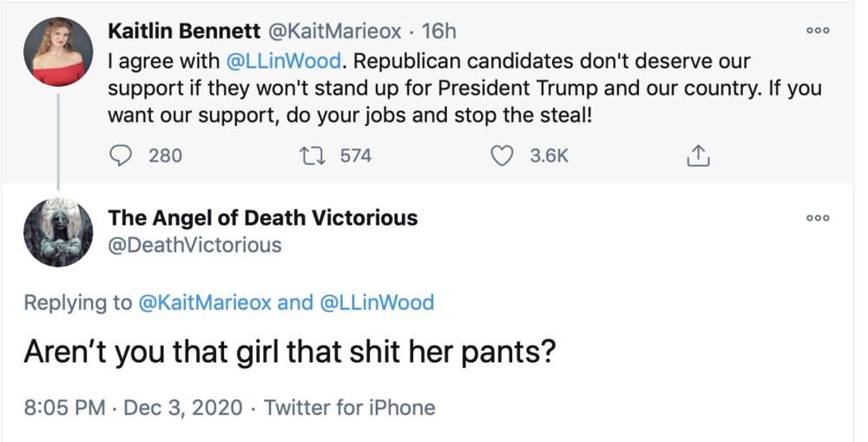
Task: Open The Angel of Death Victorious profile name
Action: (x=263, y=217)
